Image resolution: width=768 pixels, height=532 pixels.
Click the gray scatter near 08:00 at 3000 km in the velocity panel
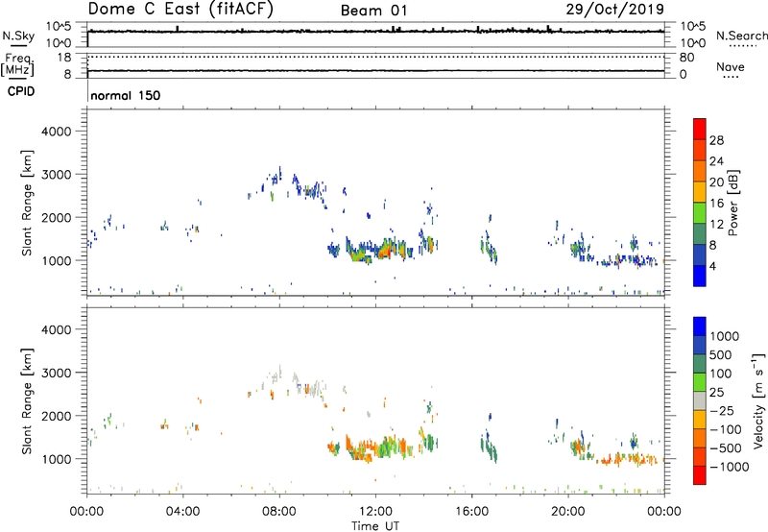pyautogui.click(x=275, y=377)
